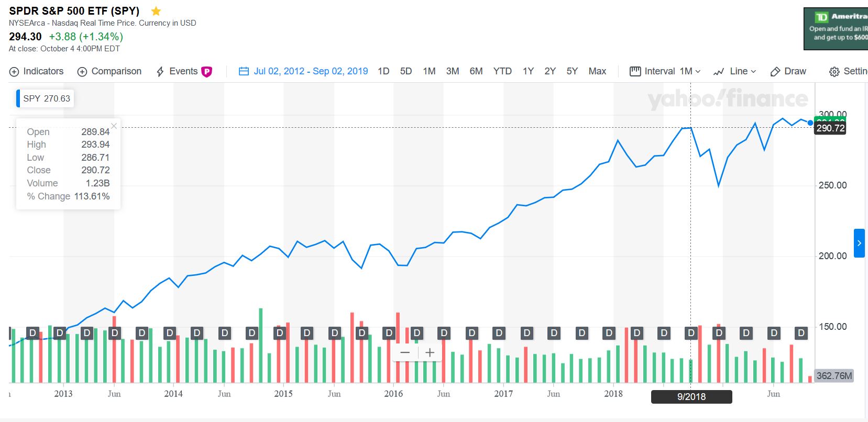Click the SPY 270.63 series label
The width and height of the screenshot is (868, 422).
(x=47, y=98)
